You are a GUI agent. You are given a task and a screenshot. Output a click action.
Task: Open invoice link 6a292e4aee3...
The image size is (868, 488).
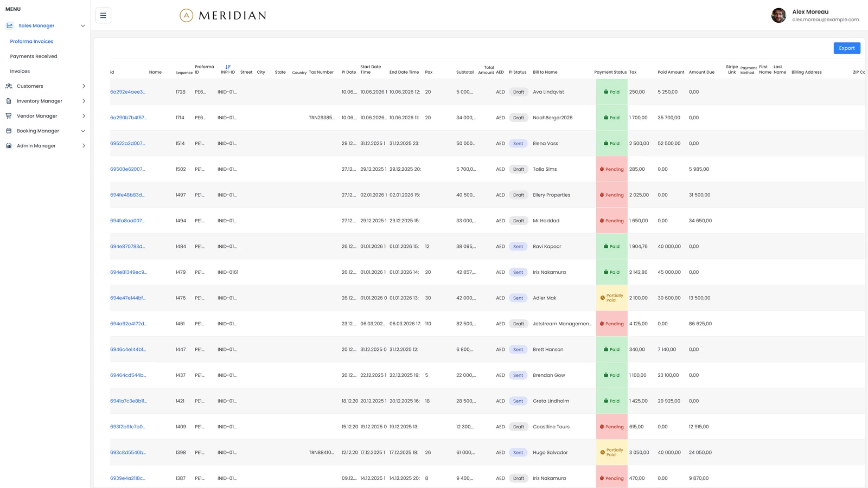(127, 92)
